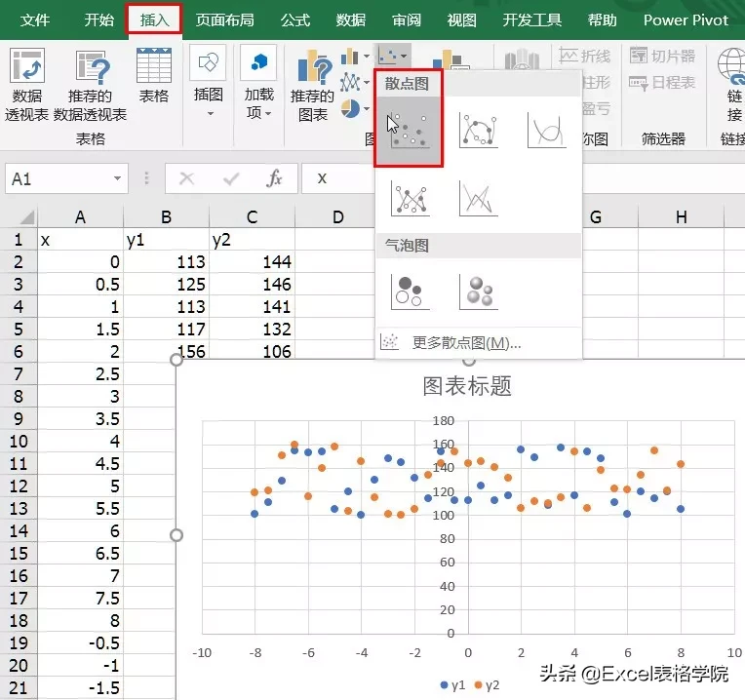Image resolution: width=745 pixels, height=700 pixels.
Task: Select column B header
Action: tap(166, 217)
